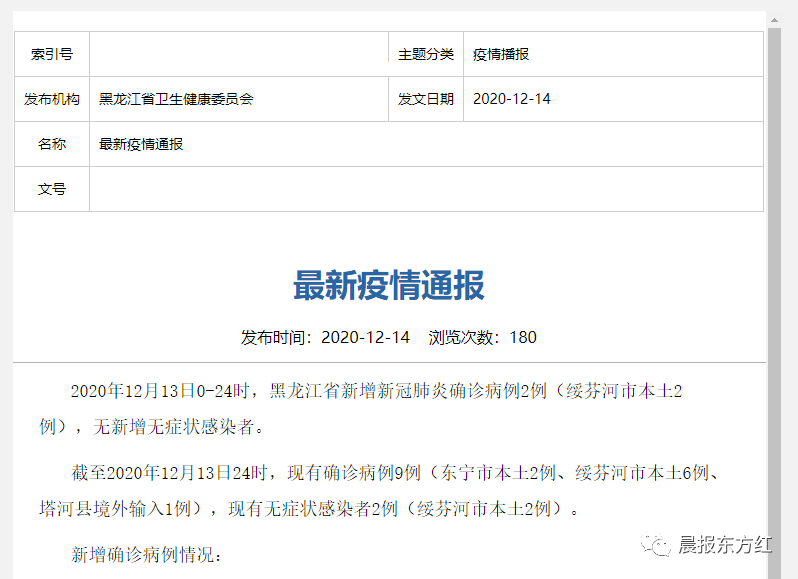Click the empty 文号 value cell

[426, 189]
